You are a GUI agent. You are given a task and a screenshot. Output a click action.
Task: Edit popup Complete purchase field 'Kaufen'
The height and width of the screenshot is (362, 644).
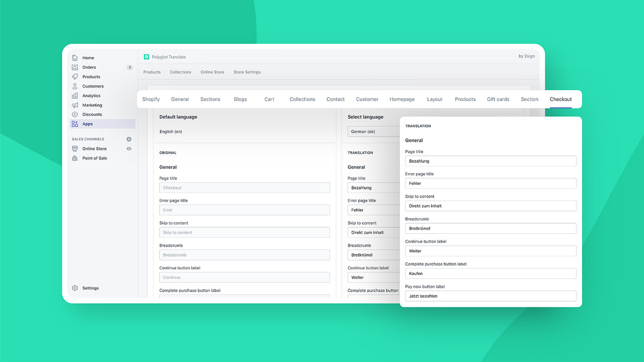point(491,274)
